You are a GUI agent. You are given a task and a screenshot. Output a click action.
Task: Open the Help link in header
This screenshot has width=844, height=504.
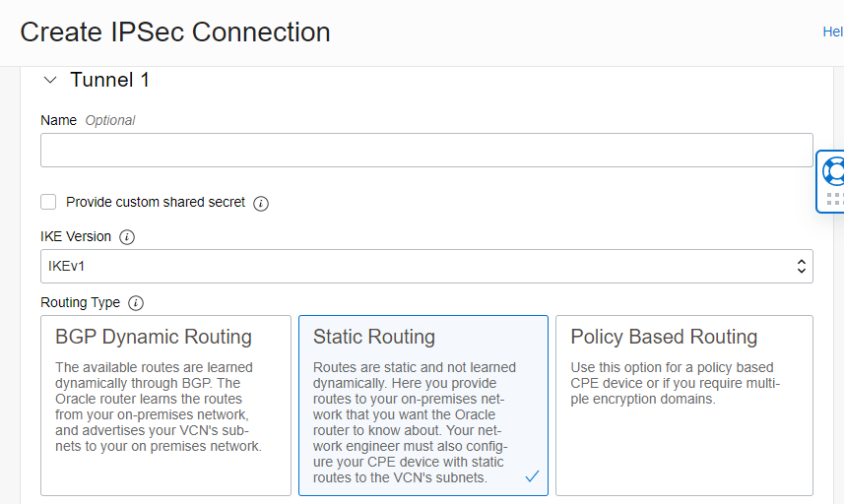833,31
